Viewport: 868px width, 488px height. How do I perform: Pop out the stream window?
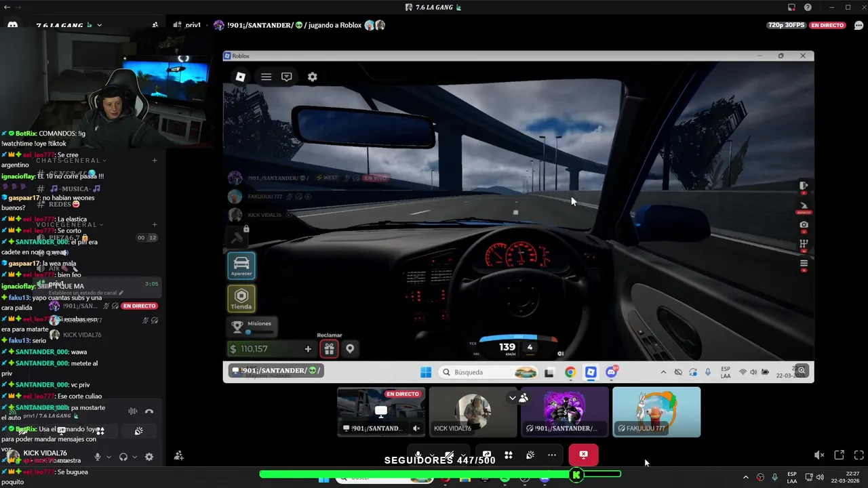click(839, 455)
